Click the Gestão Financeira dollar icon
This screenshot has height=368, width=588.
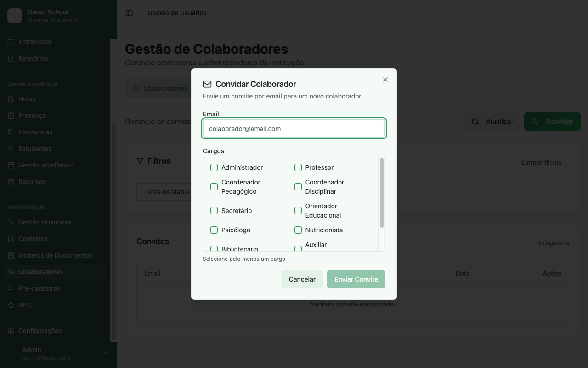tap(11, 222)
